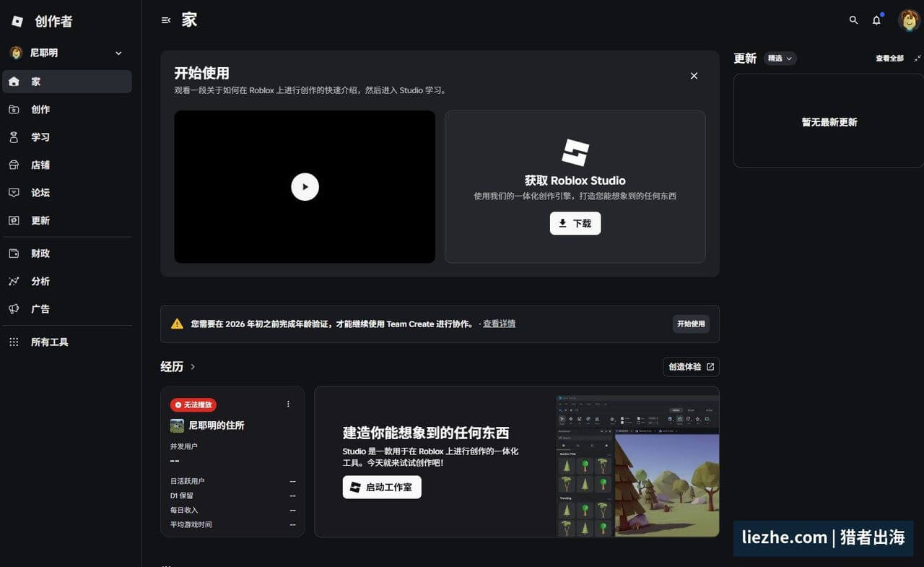Click the 并发用户 label
The height and width of the screenshot is (567, 924).
tap(184, 446)
